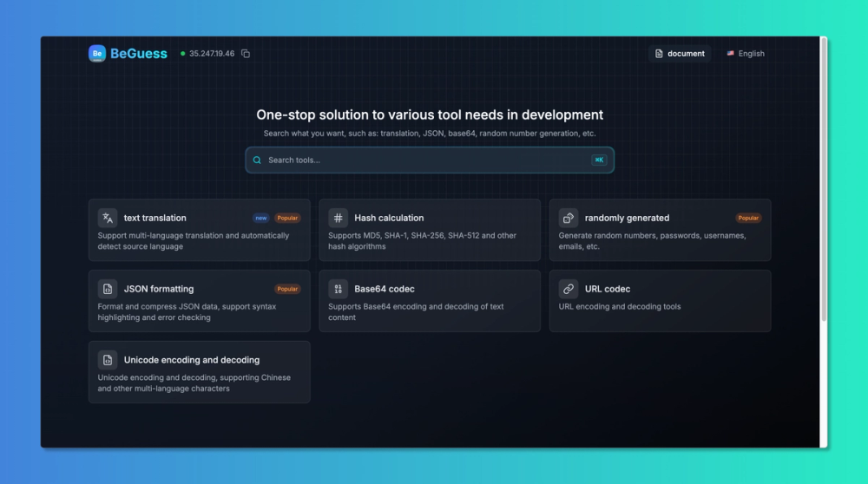Click the JSON formatting file icon

click(108, 289)
